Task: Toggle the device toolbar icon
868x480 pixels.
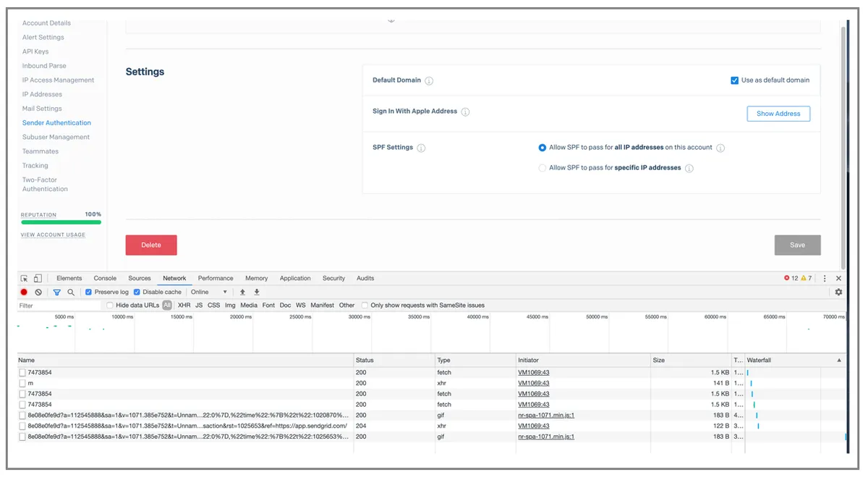Action: pos(38,278)
